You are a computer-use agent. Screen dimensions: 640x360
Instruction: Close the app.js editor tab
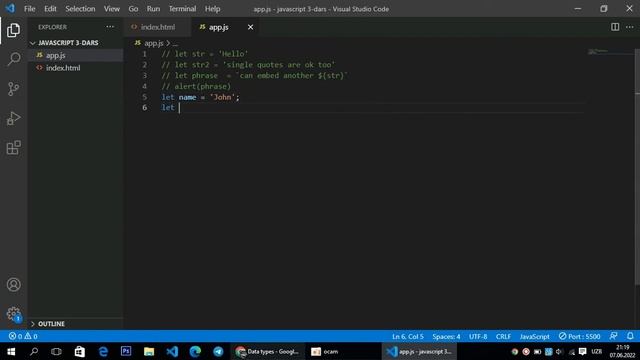tap(250, 27)
